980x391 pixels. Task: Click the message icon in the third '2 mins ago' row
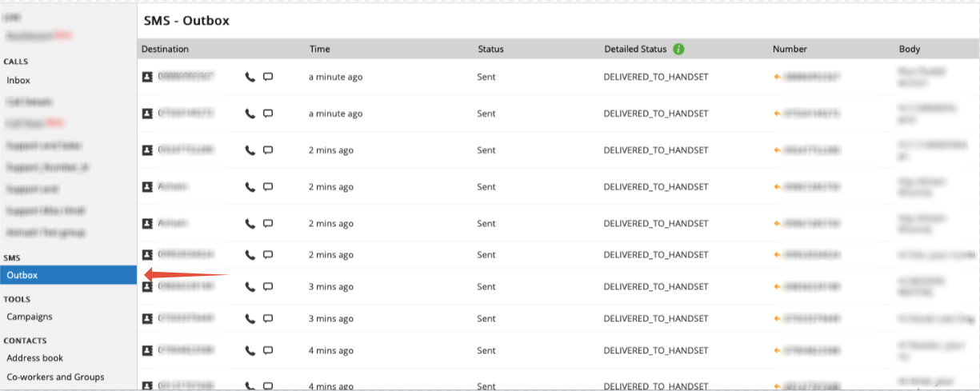[268, 224]
